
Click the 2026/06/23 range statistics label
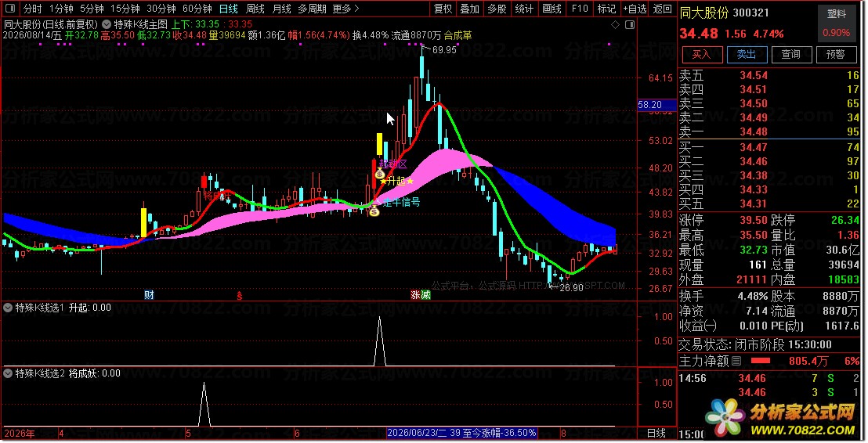click(x=461, y=433)
